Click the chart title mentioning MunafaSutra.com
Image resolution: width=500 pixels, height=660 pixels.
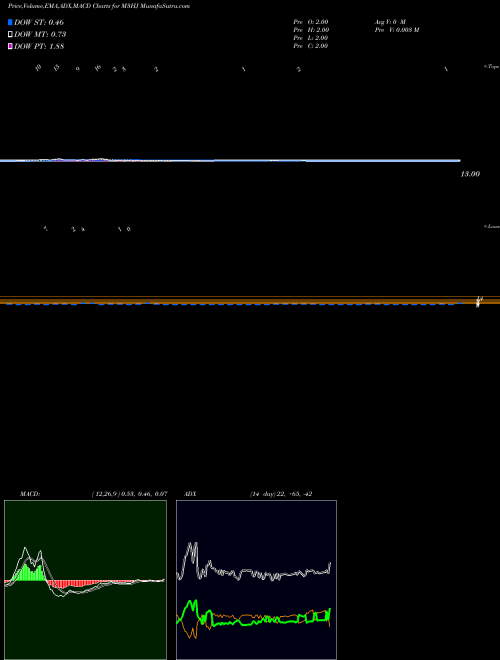click(99, 6)
